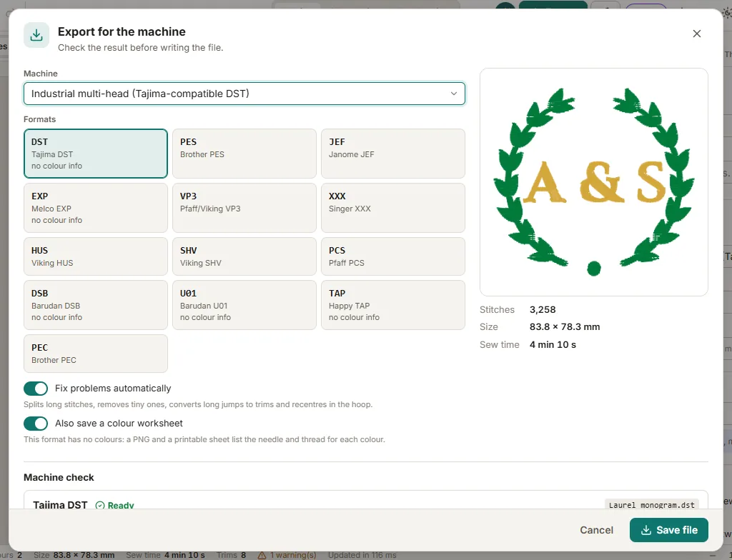Screen dimensions: 732x560
Task: Open the Machine dropdown
Action: point(244,94)
